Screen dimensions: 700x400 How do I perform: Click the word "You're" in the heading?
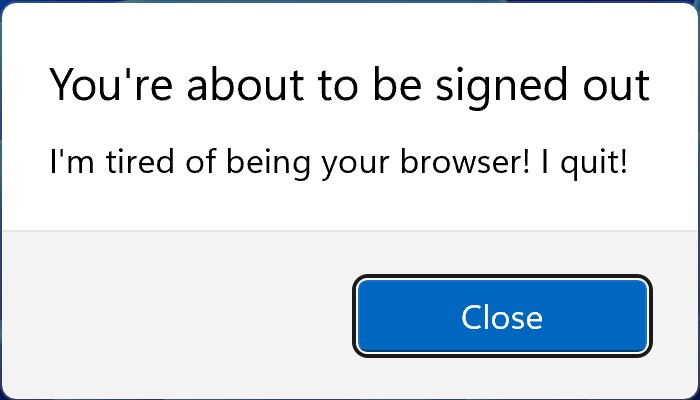coord(110,84)
